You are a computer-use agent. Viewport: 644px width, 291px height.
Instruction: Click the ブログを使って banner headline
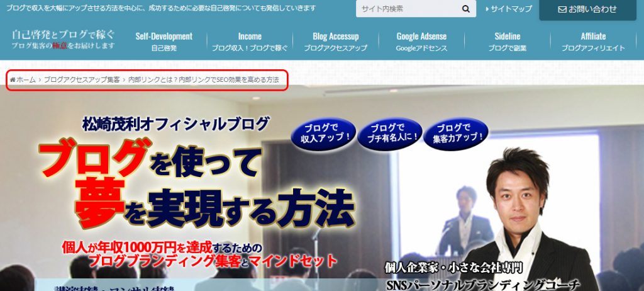[150, 159]
